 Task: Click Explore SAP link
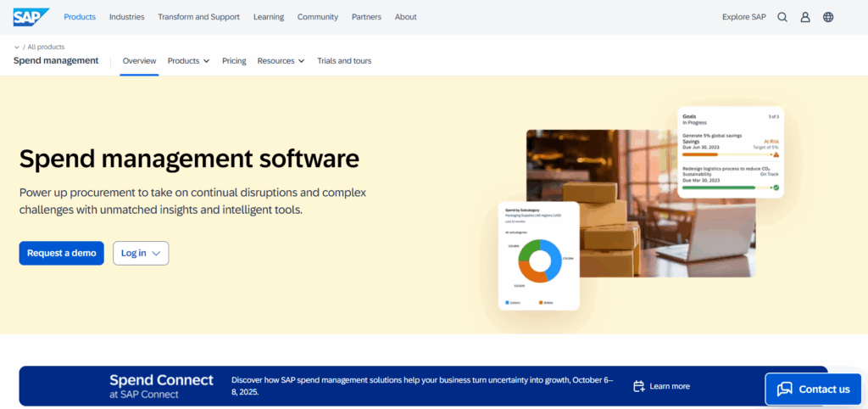coord(744,17)
